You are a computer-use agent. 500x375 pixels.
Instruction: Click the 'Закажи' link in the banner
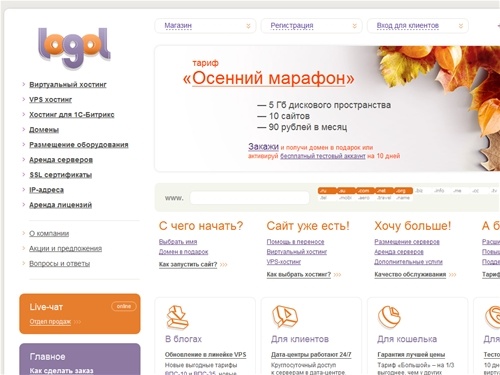263,146
